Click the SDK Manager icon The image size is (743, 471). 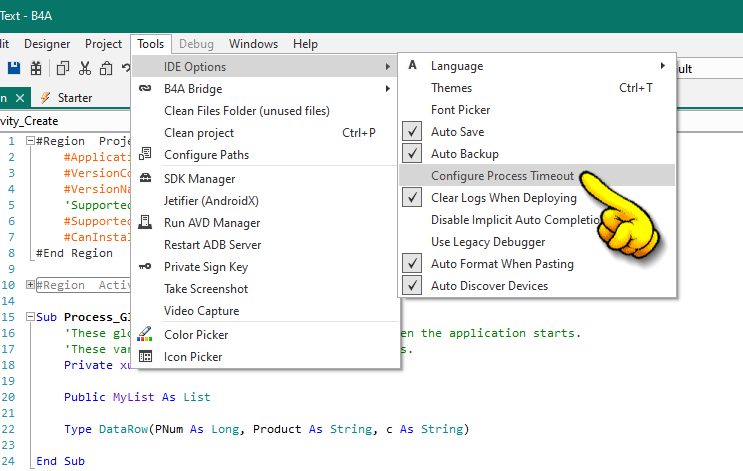coord(145,179)
